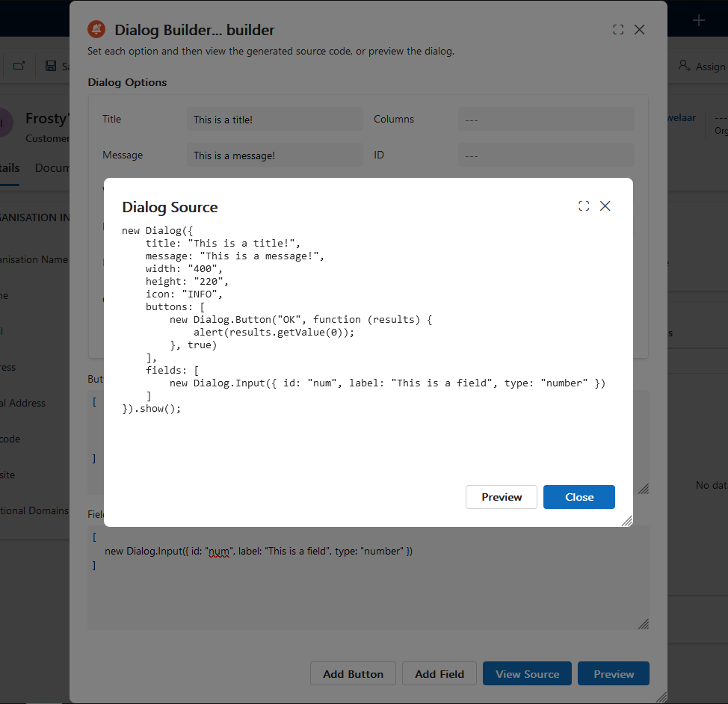The width and height of the screenshot is (728, 704).
Task: Click the Add Field button
Action: click(x=439, y=673)
